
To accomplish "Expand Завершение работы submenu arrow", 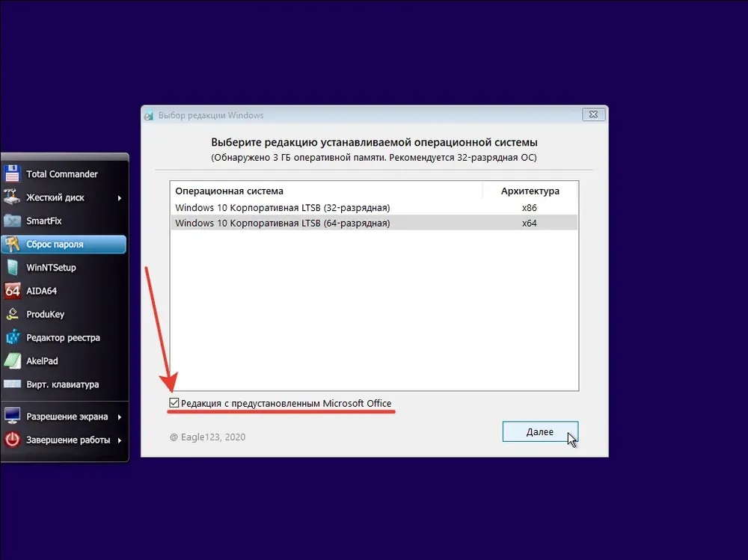I will pos(120,440).
